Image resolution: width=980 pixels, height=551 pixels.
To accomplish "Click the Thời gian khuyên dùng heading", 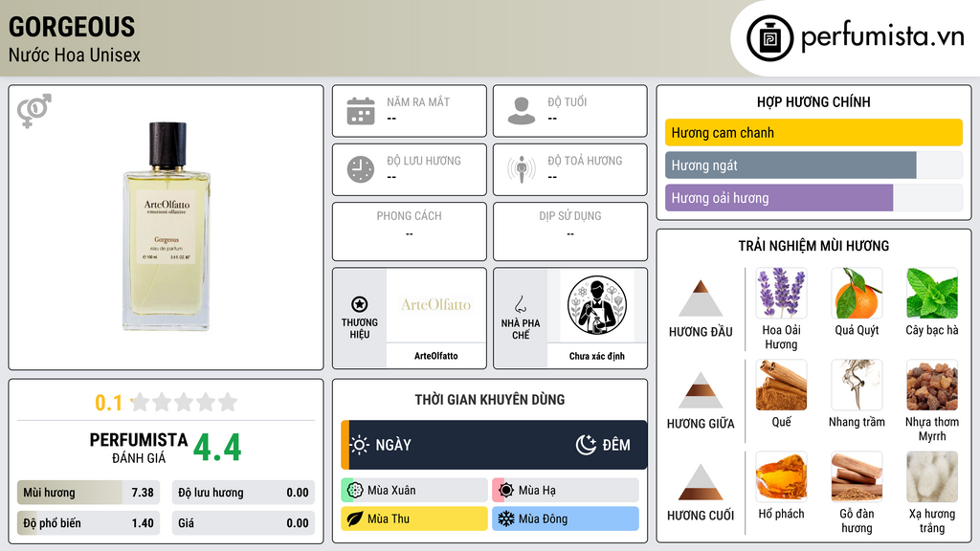I will pos(490,399).
